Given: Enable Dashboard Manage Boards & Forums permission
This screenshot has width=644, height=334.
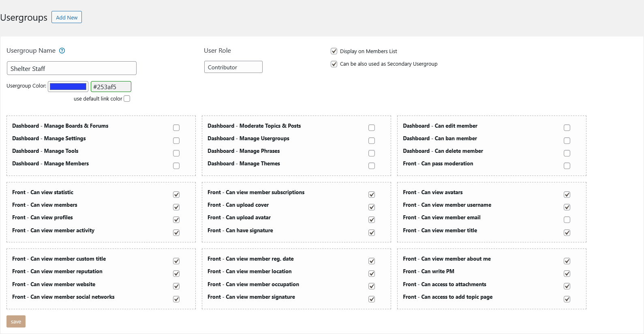Looking at the screenshot, I should pyautogui.click(x=176, y=128).
